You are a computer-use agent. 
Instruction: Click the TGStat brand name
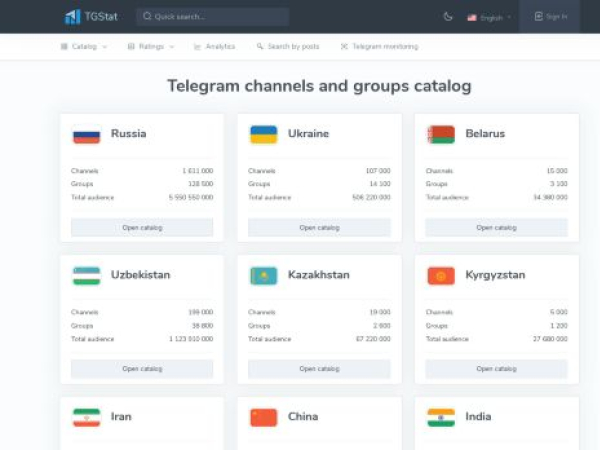click(101, 16)
